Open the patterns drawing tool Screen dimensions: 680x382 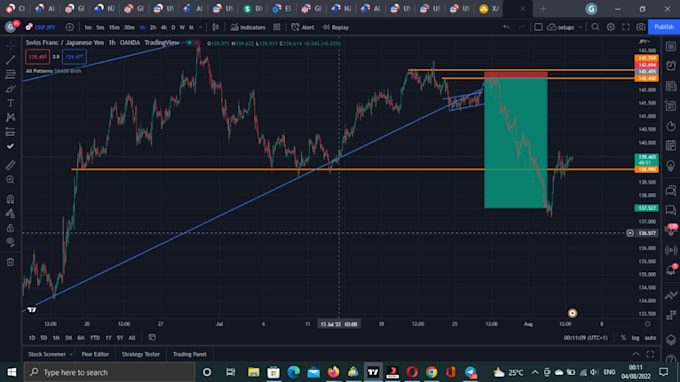coord(10,118)
